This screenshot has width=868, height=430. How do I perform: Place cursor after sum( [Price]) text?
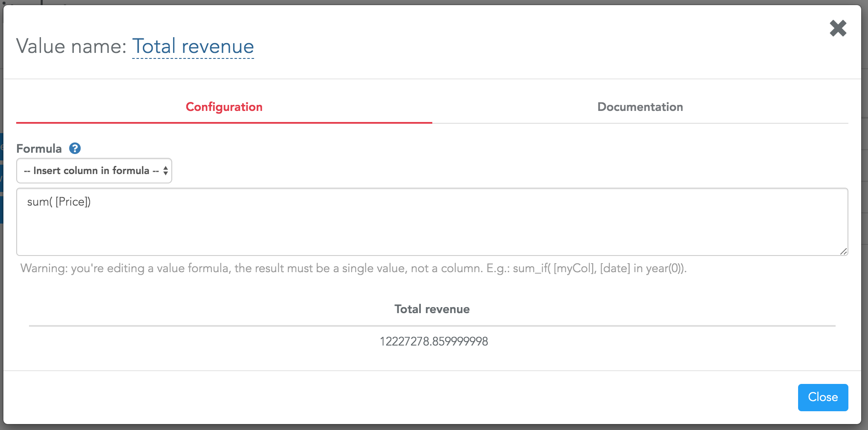coord(92,202)
